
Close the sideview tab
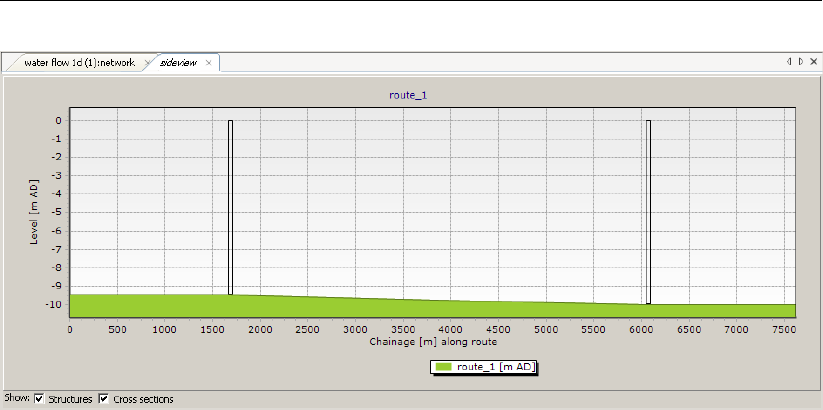click(x=208, y=63)
